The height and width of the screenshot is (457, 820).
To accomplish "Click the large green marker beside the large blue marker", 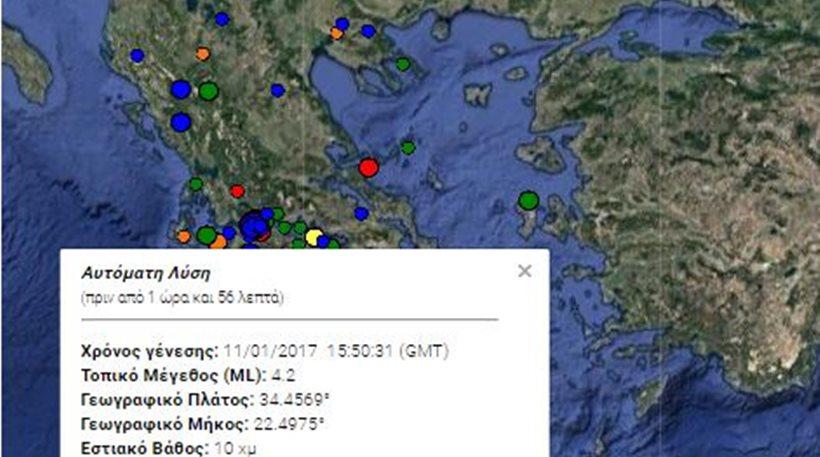I will pos(208,91).
